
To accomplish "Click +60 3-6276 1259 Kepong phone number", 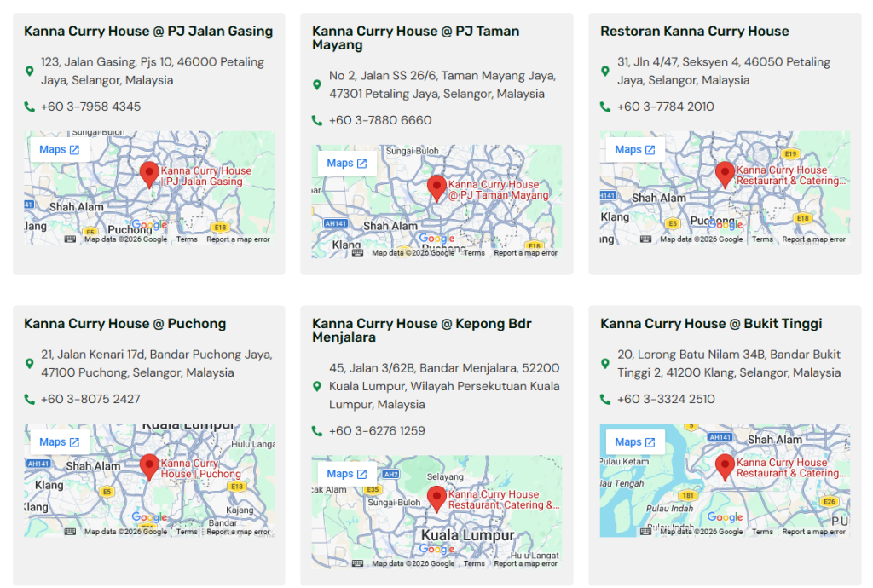I will 377,430.
